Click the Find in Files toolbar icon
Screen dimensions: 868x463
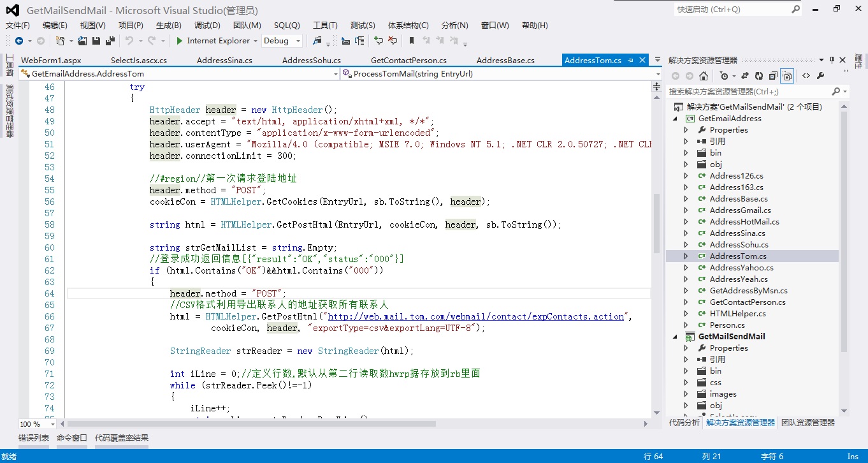click(317, 41)
